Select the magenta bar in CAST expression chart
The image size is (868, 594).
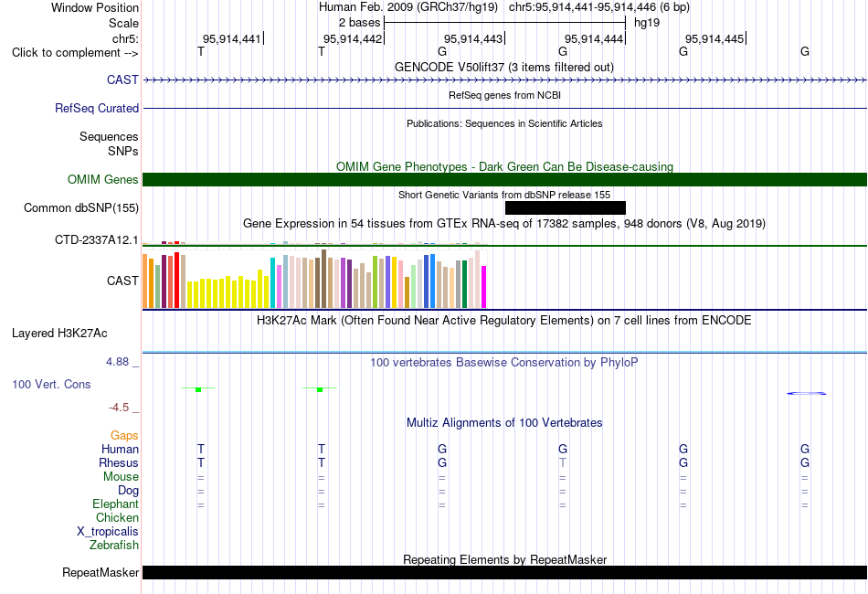click(483, 287)
